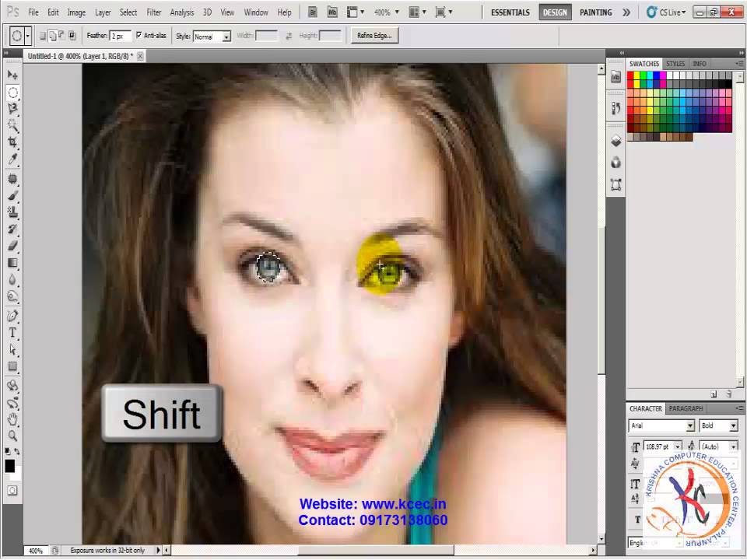Switch to the Painting workspace

click(595, 12)
